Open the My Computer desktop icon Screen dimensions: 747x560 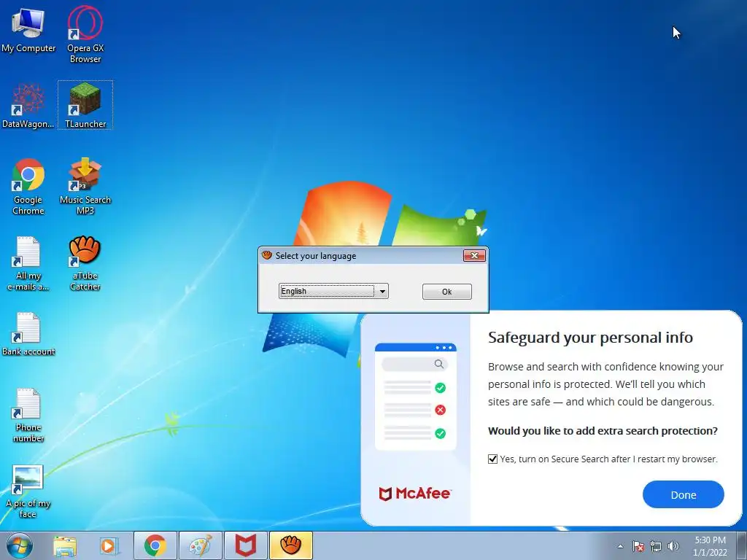click(28, 29)
